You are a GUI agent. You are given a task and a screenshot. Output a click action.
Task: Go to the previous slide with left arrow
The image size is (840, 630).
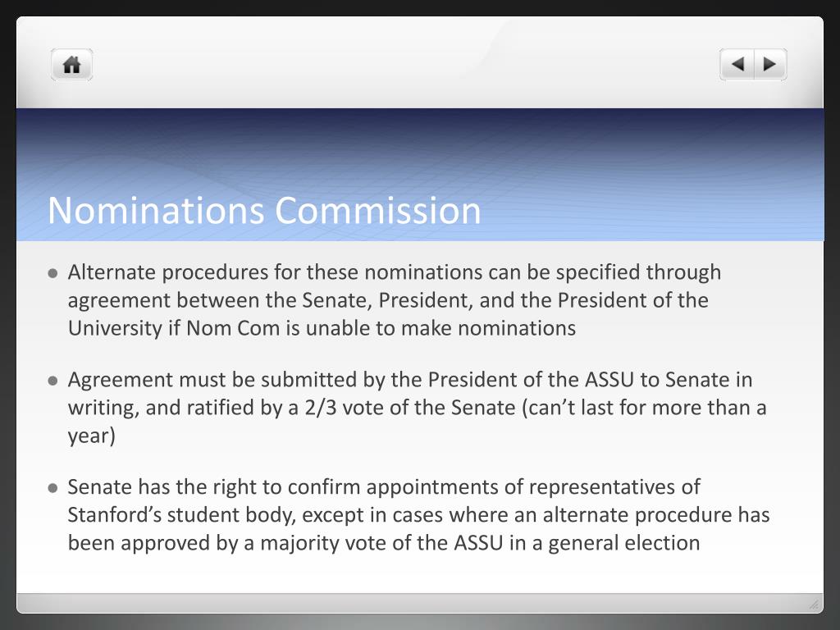(737, 65)
